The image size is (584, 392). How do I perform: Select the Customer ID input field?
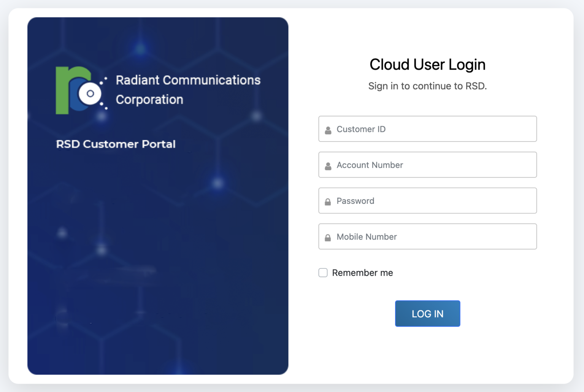[427, 129]
